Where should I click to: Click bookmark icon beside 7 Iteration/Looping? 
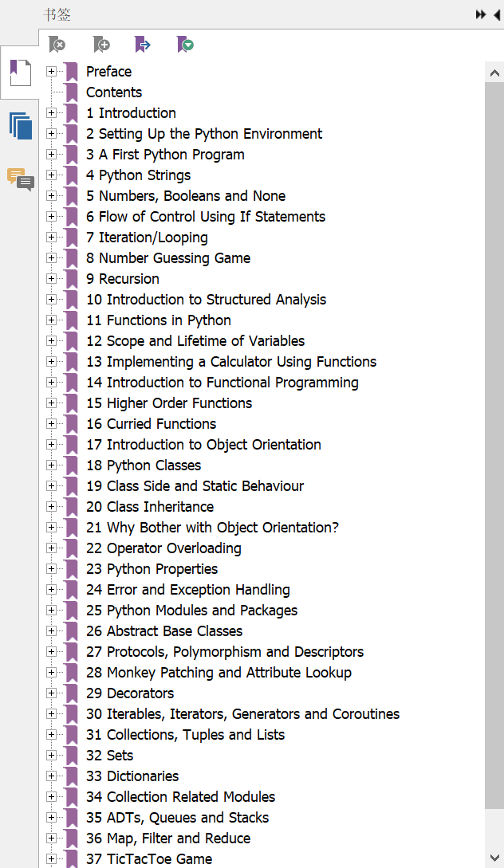coord(72,237)
